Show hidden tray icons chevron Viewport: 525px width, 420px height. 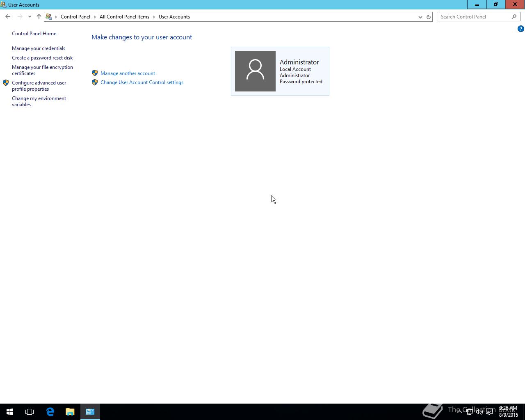tap(459, 412)
